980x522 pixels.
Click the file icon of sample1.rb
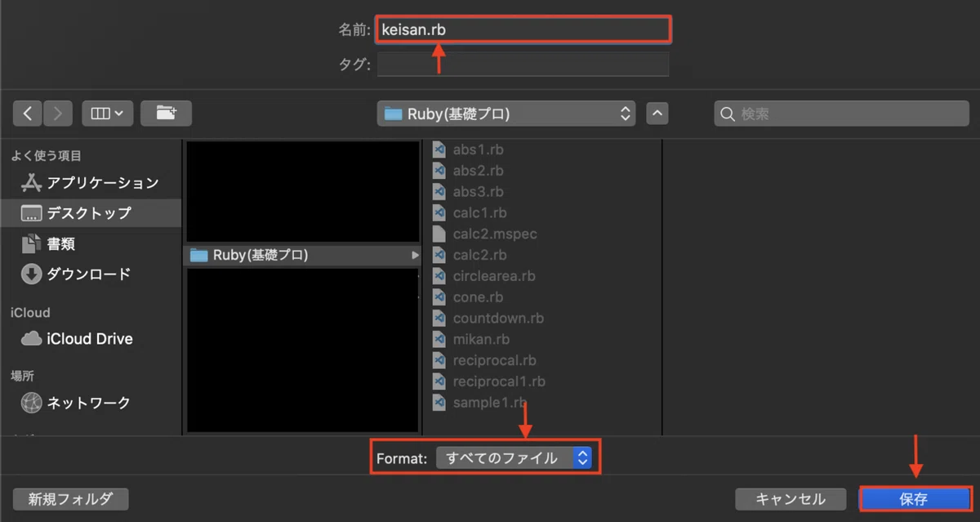pyautogui.click(x=438, y=402)
